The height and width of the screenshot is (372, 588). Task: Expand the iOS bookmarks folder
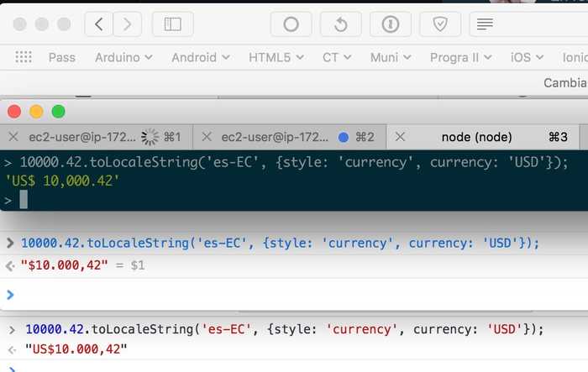pos(527,57)
